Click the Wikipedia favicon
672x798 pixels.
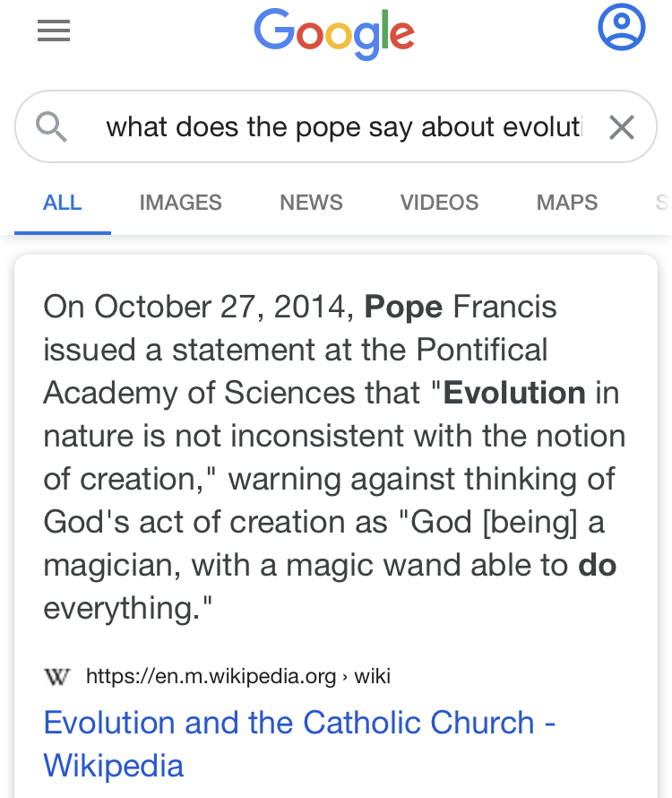click(56, 677)
